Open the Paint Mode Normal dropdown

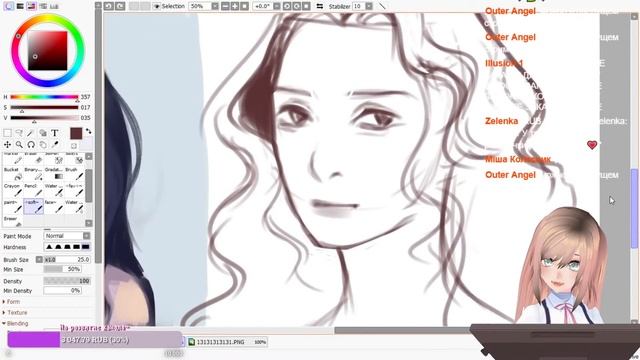pos(67,236)
